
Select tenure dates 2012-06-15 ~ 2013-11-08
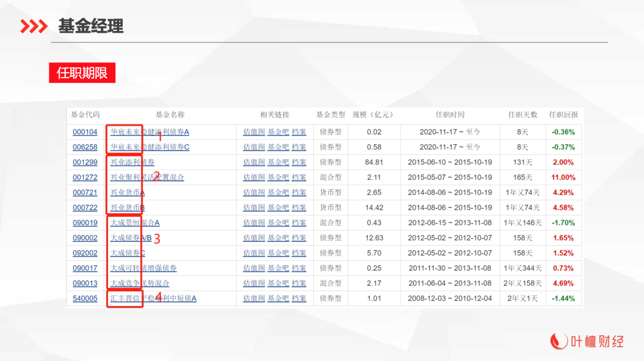pos(450,223)
